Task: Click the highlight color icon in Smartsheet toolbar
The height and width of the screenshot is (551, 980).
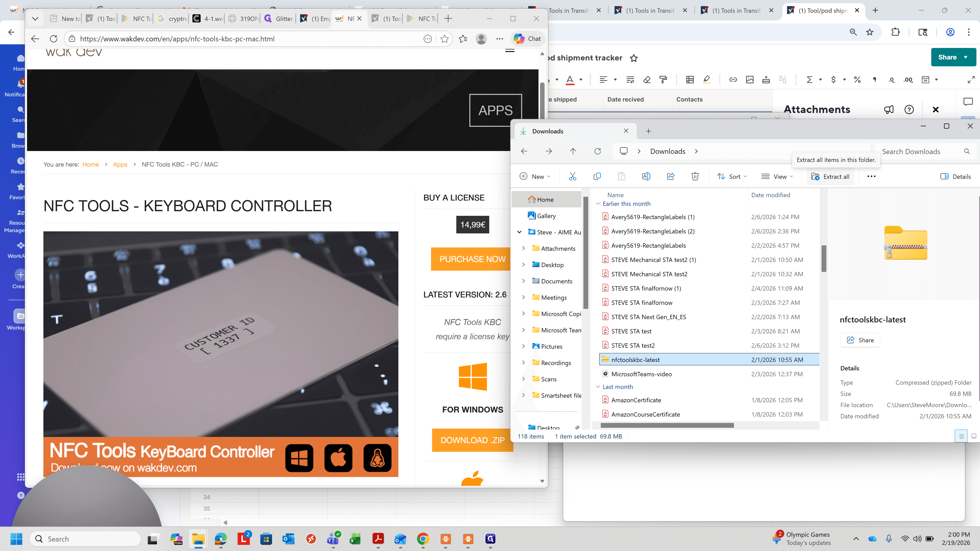Action: point(706,80)
